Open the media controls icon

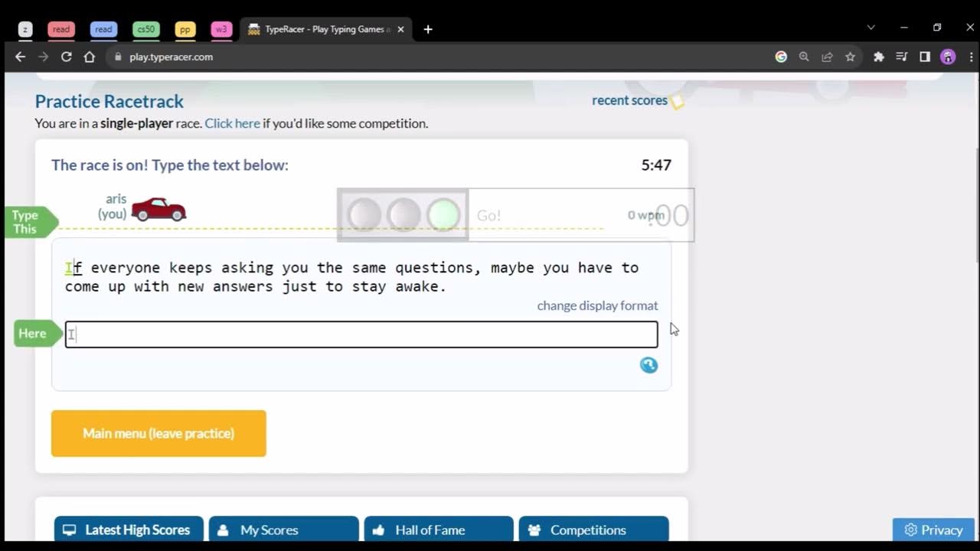point(902,57)
